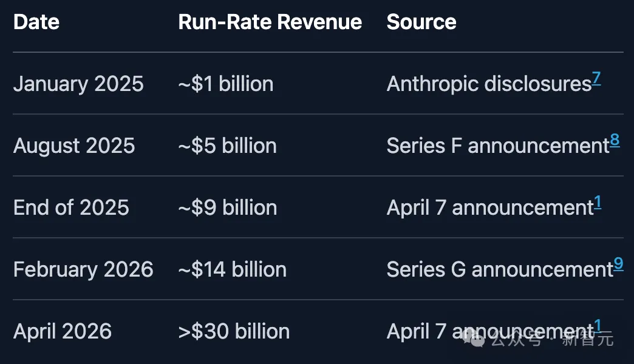Open footnote 9 beside Series G announcement
The height and width of the screenshot is (364, 634).
click(618, 263)
